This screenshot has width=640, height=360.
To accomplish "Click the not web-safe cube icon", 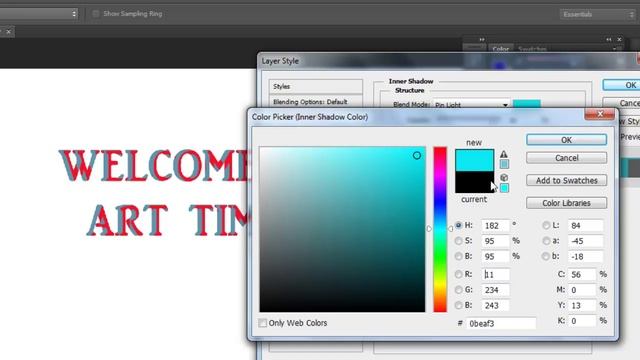I will [x=504, y=178].
